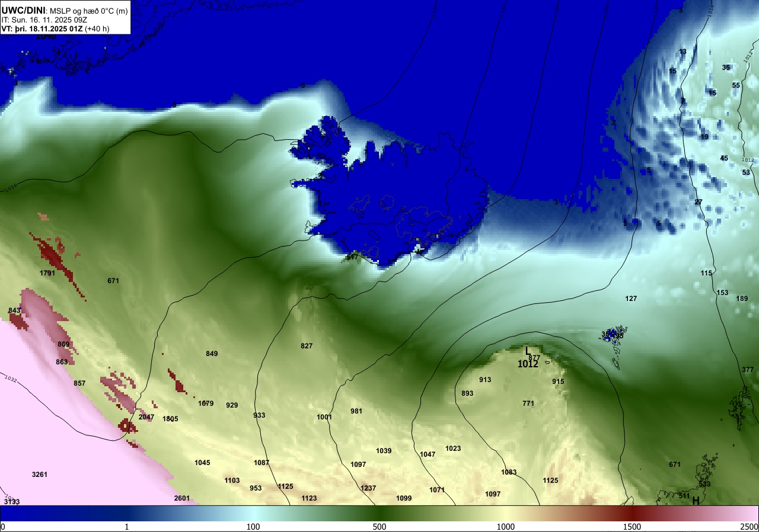The height and width of the screenshot is (532, 759).
Task: Click the 27 height value
Action: click(699, 202)
